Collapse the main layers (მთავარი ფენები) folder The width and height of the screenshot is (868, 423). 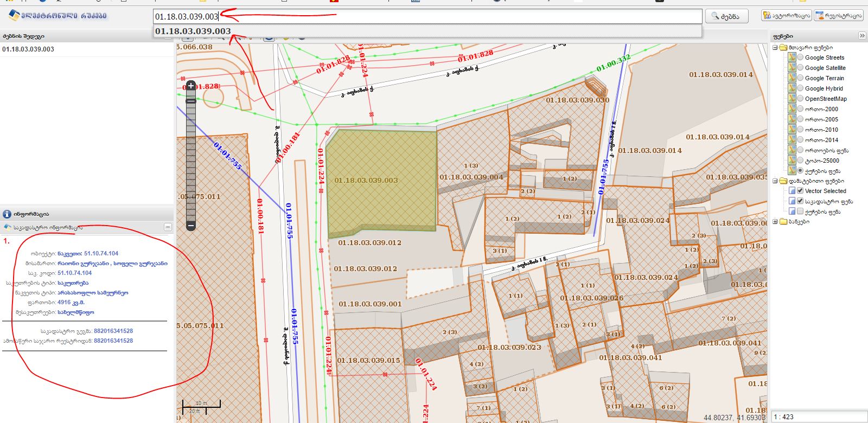click(x=775, y=48)
